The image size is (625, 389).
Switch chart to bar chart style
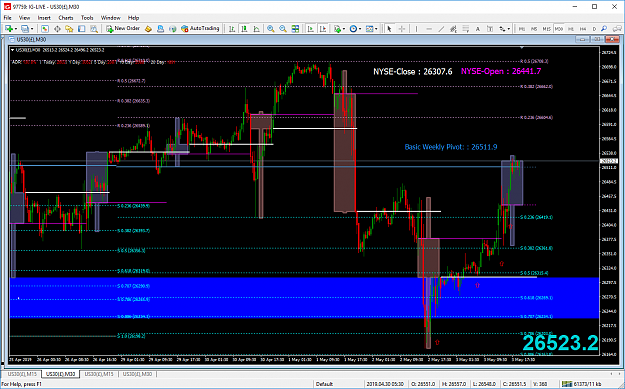(232, 29)
